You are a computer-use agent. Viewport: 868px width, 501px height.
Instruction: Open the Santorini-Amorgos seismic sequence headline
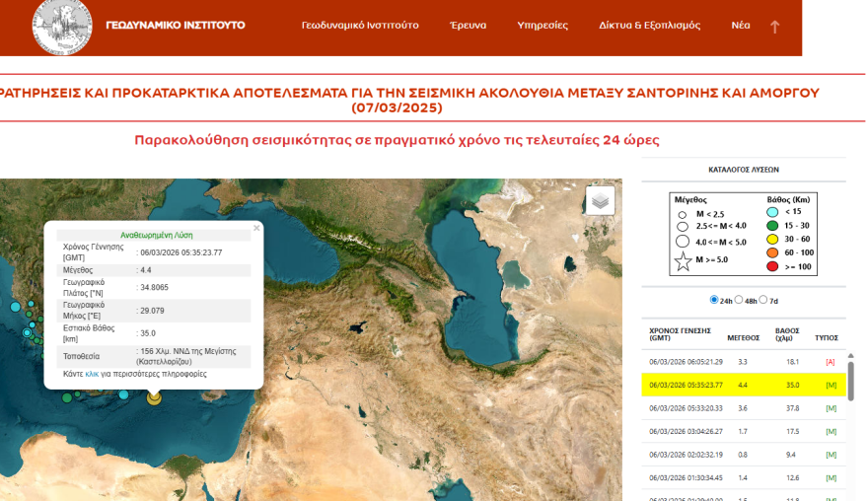[408, 100]
